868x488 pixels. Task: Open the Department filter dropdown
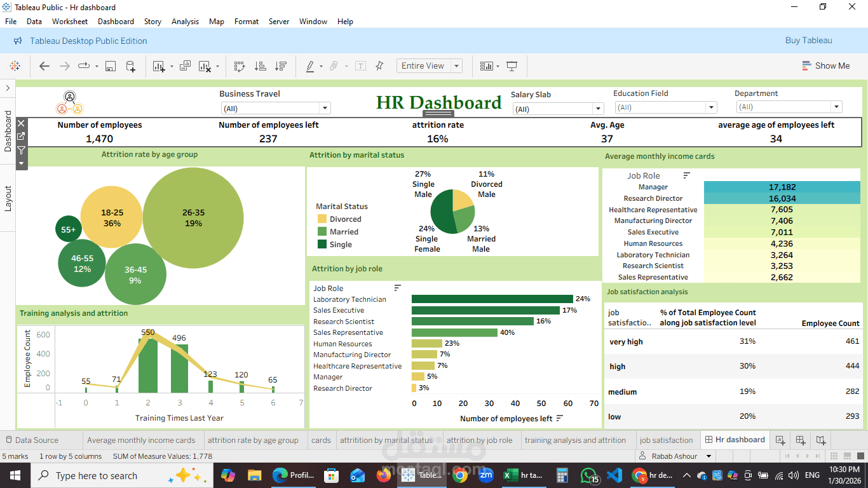(836, 107)
